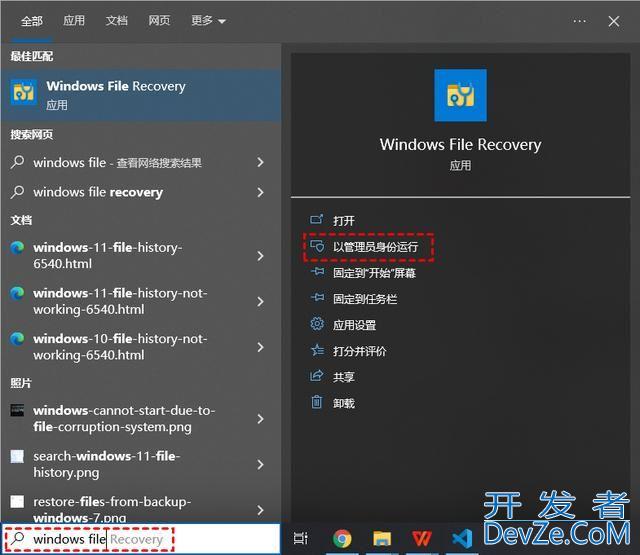Viewport: 640px width, 555px height.
Task: Click the pin icon for 固定到任务栏
Action: coord(317,298)
